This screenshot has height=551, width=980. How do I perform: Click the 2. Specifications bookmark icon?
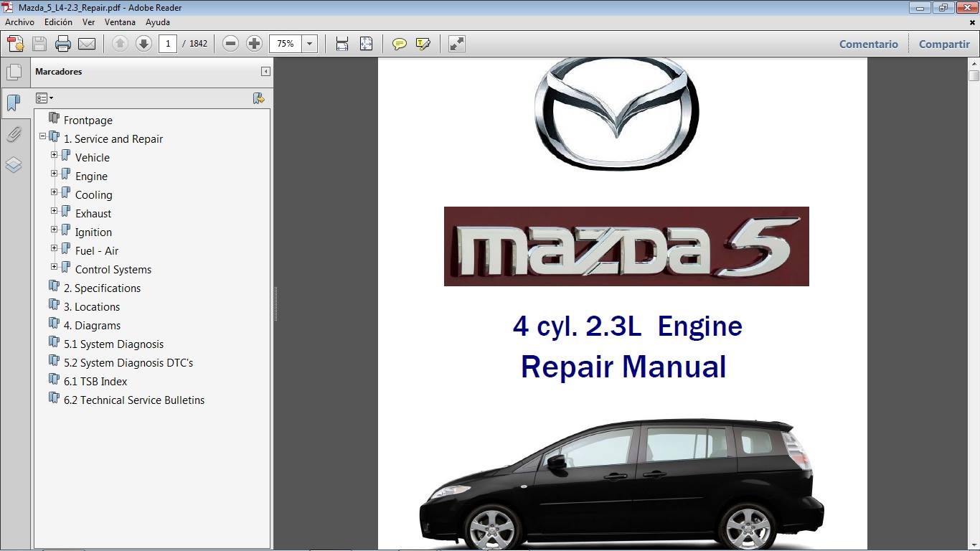pos(54,286)
